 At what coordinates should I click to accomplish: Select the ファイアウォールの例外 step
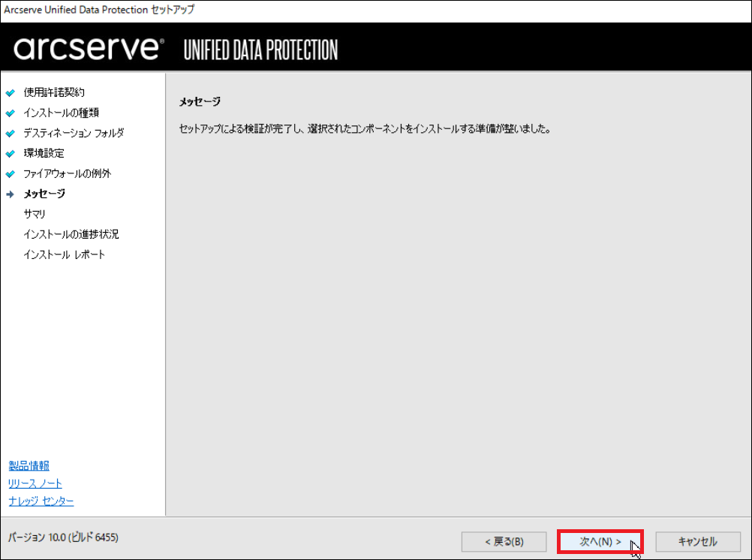click(x=68, y=173)
